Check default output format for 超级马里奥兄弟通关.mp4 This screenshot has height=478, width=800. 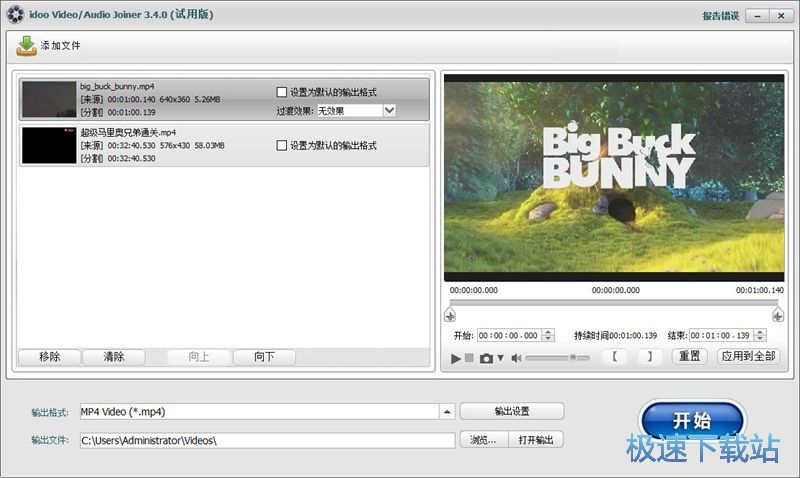[281, 145]
